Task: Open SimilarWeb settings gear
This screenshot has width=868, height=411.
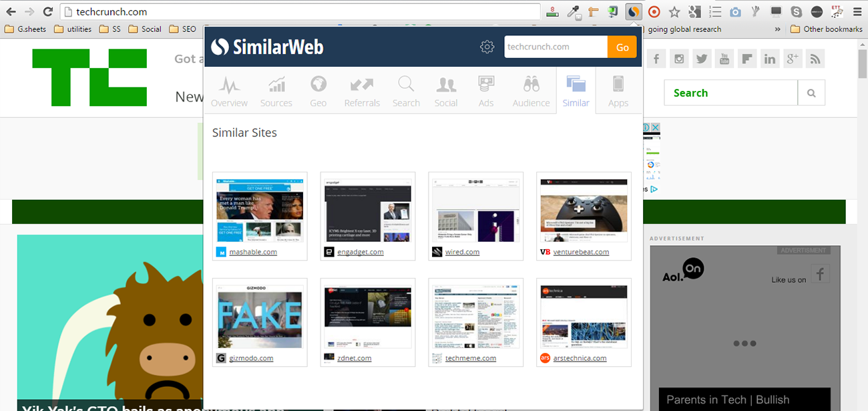Action: coord(487,47)
